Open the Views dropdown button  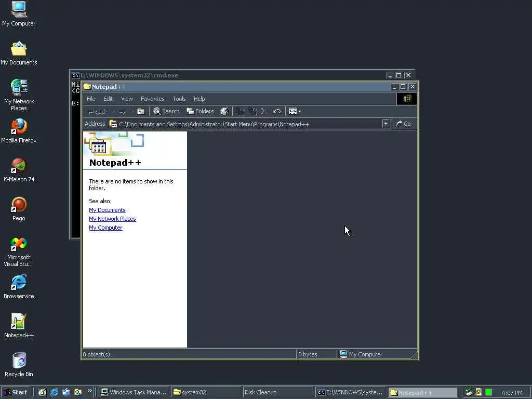(x=295, y=111)
